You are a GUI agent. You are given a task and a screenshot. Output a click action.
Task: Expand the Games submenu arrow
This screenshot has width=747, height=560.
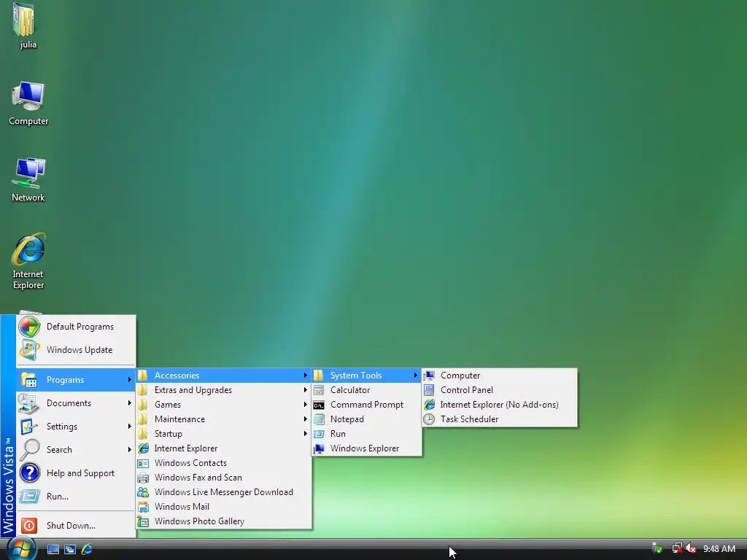pos(305,405)
